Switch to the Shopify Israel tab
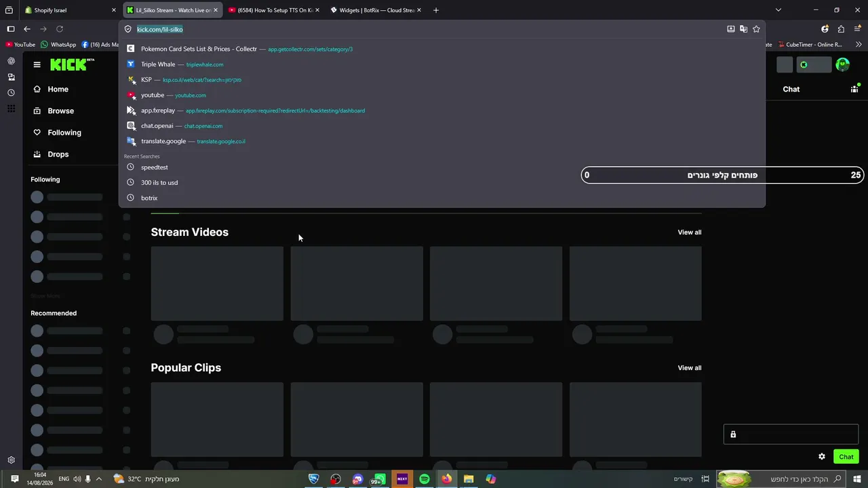Screen dimensions: 868x488 [70, 10]
